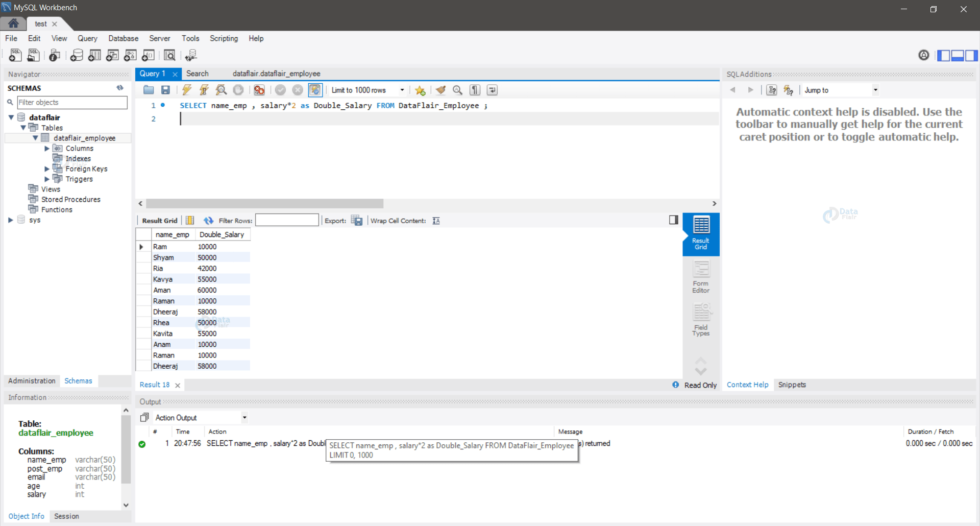980x526 pixels.
Task: Expand the sys schema in the Navigator
Action: click(11, 220)
